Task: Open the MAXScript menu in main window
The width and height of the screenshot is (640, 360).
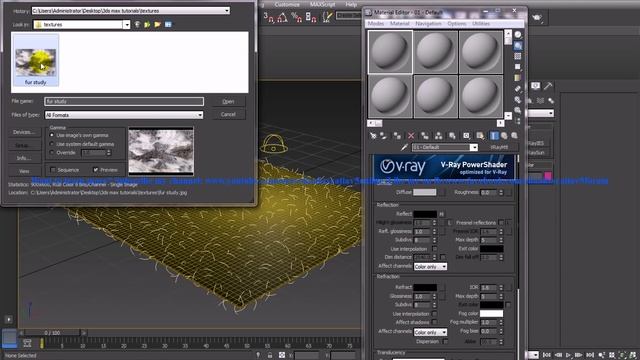Action: [x=322, y=4]
